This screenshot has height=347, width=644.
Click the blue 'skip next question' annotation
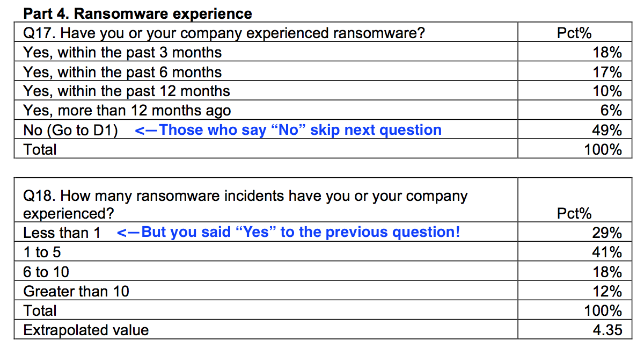tap(288, 130)
